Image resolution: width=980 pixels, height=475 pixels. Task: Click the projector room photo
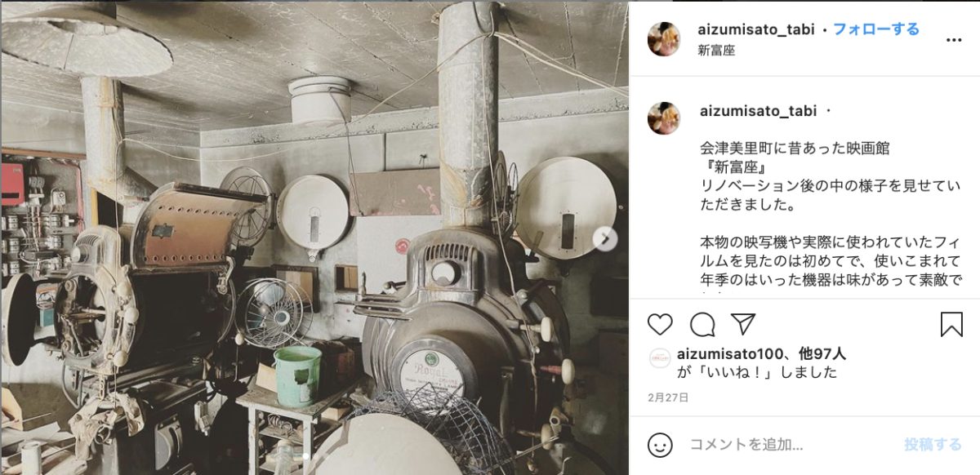click(x=314, y=237)
